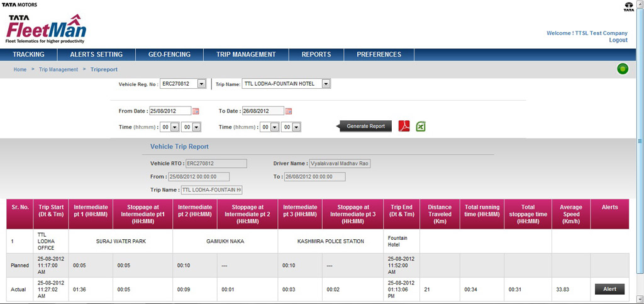644x304 pixels.
Task: Click the report To datetime field
Action: point(315,177)
